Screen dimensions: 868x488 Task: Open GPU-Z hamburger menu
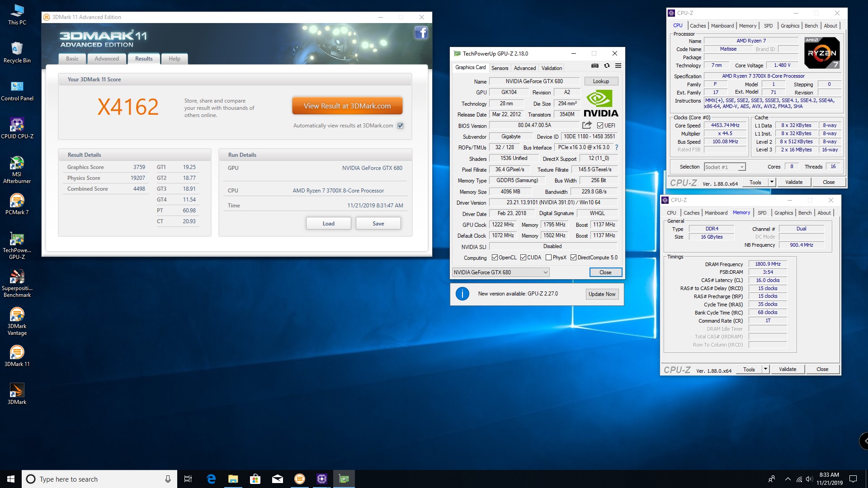(618, 66)
